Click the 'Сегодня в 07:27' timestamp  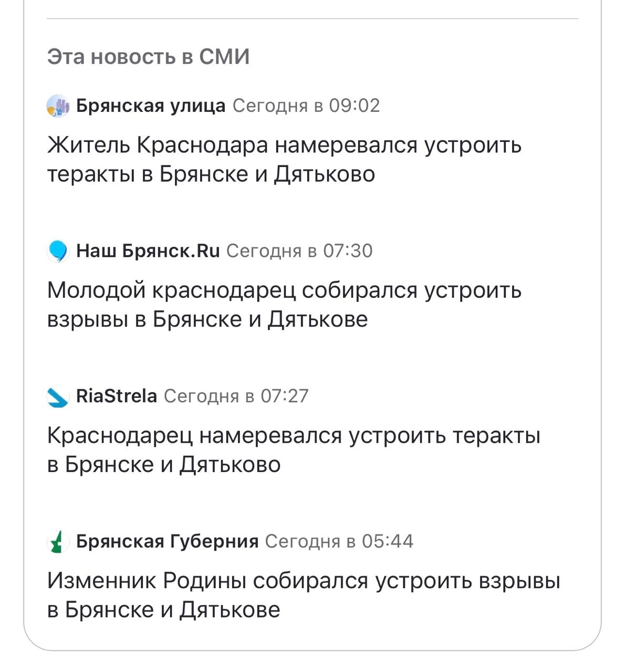[x=236, y=396]
